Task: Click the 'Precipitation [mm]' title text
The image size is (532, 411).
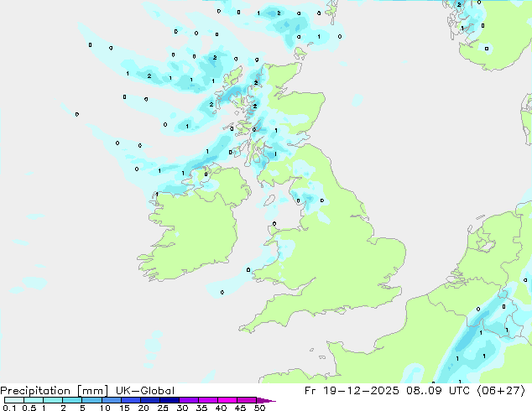Action: tap(55, 391)
